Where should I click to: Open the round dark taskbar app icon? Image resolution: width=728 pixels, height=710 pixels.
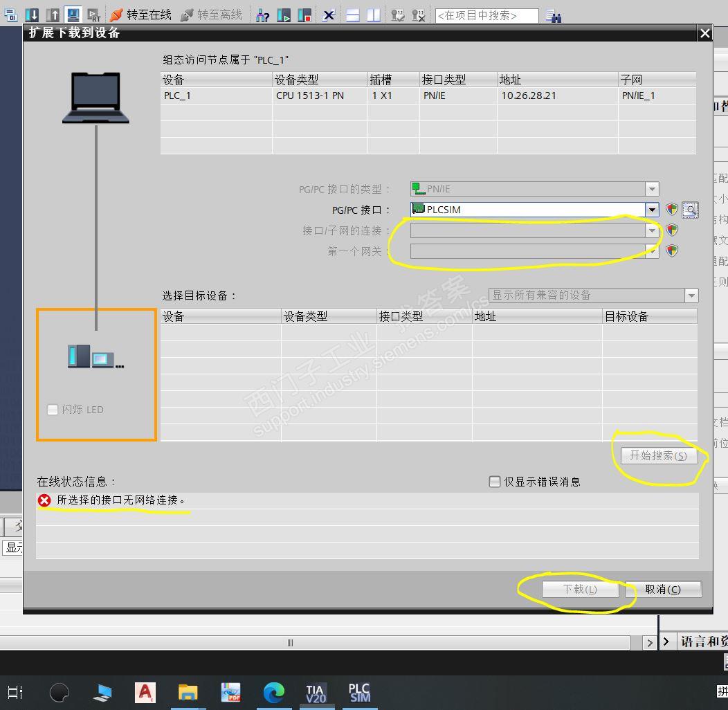pyautogui.click(x=59, y=693)
